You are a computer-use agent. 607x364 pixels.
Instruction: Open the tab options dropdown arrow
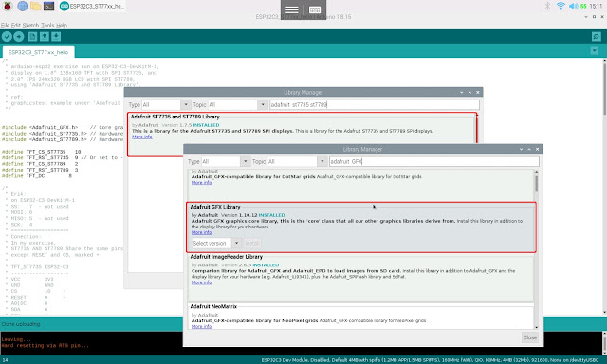pos(595,50)
